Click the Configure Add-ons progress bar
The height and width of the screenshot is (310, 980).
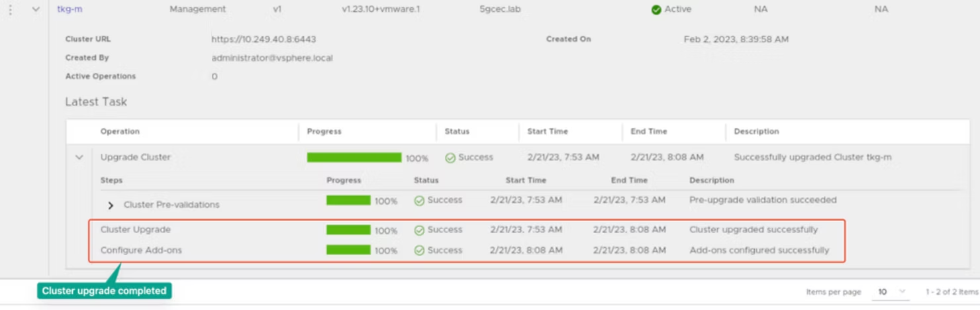[x=348, y=250]
